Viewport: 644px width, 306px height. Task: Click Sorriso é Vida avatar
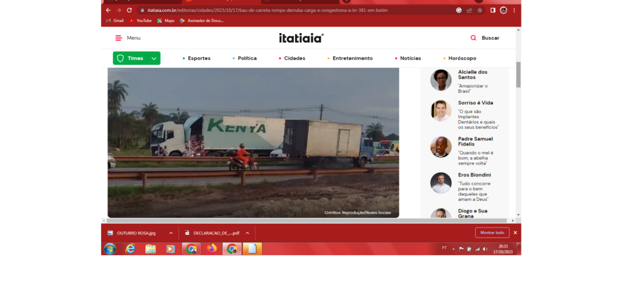point(441,111)
